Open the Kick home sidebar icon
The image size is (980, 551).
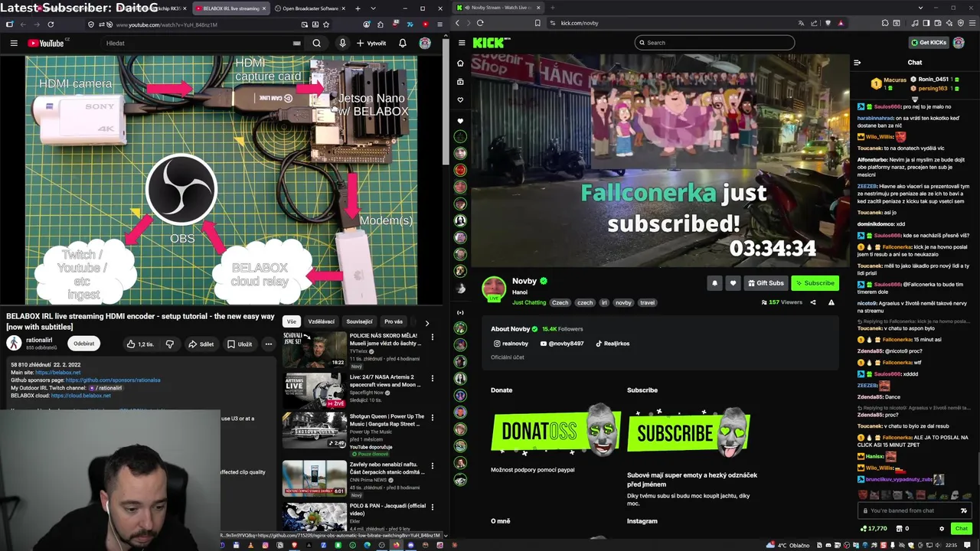(460, 63)
